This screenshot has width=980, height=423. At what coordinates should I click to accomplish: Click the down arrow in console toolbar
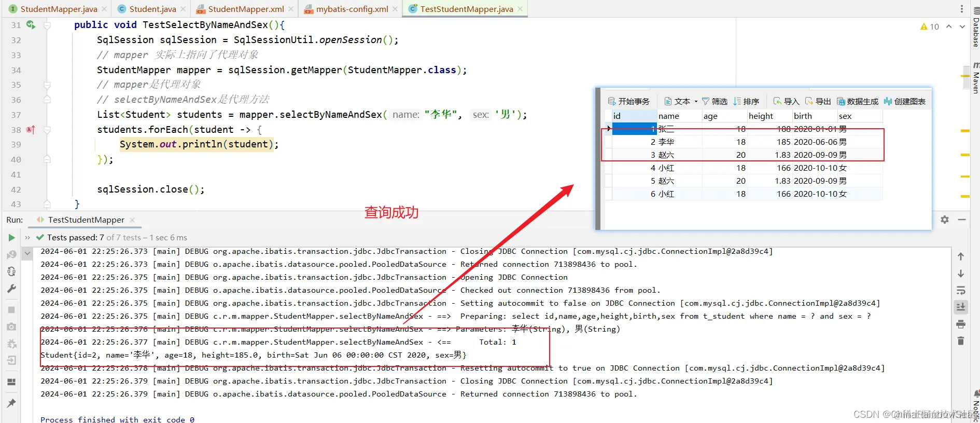point(961,273)
